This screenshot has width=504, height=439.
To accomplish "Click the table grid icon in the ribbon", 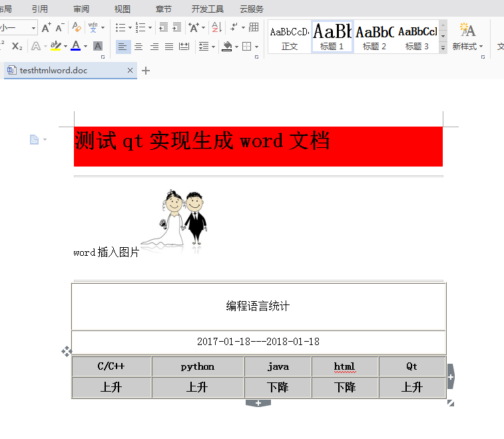I will coord(254,27).
